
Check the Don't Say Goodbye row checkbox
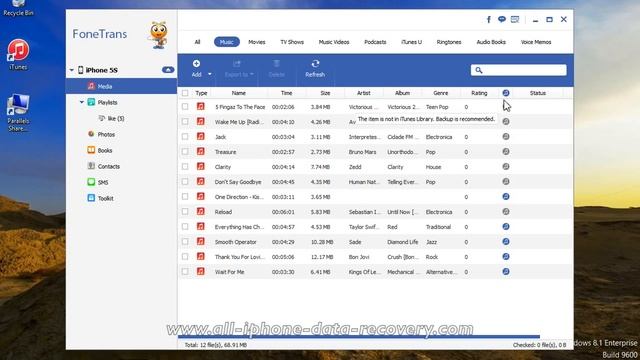point(185,182)
